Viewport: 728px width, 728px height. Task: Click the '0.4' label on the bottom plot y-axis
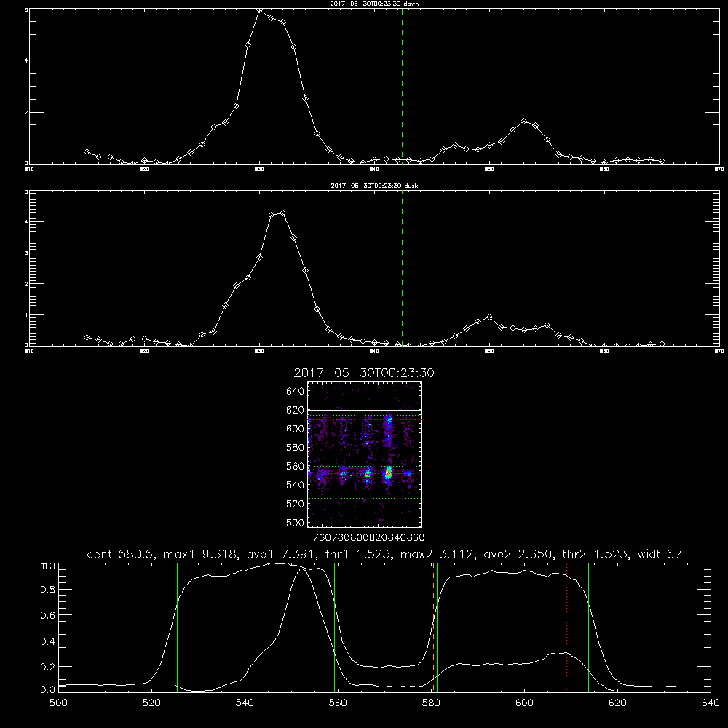point(48,641)
